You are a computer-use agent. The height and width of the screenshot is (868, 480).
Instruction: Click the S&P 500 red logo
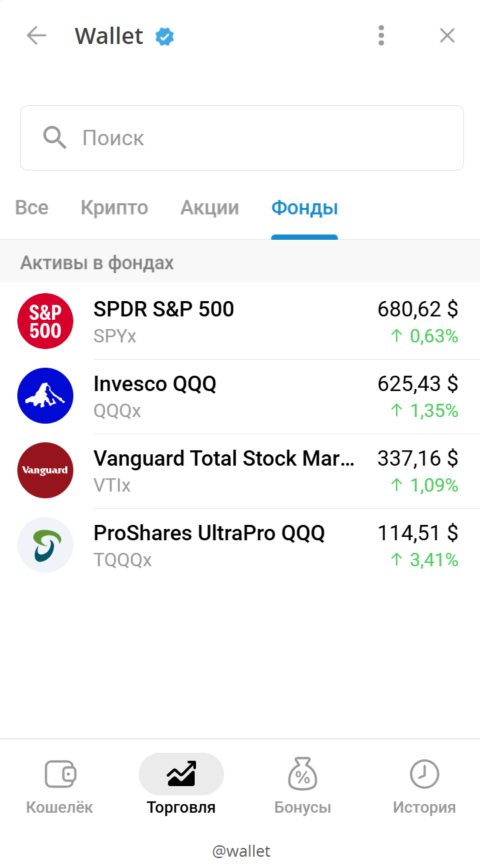pyautogui.click(x=45, y=321)
